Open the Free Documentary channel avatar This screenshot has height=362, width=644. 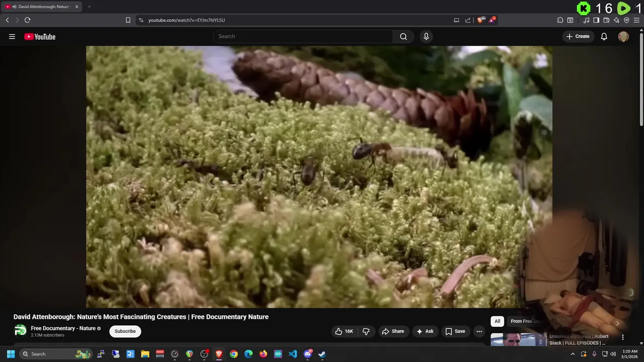(x=20, y=330)
